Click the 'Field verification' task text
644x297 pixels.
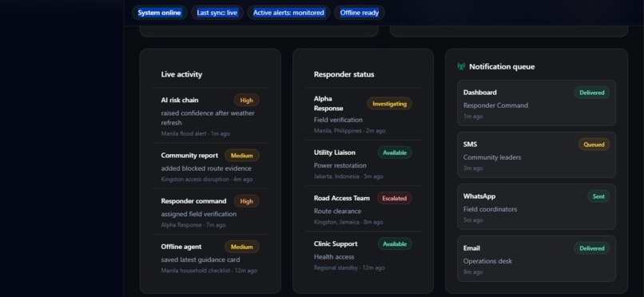(x=338, y=120)
